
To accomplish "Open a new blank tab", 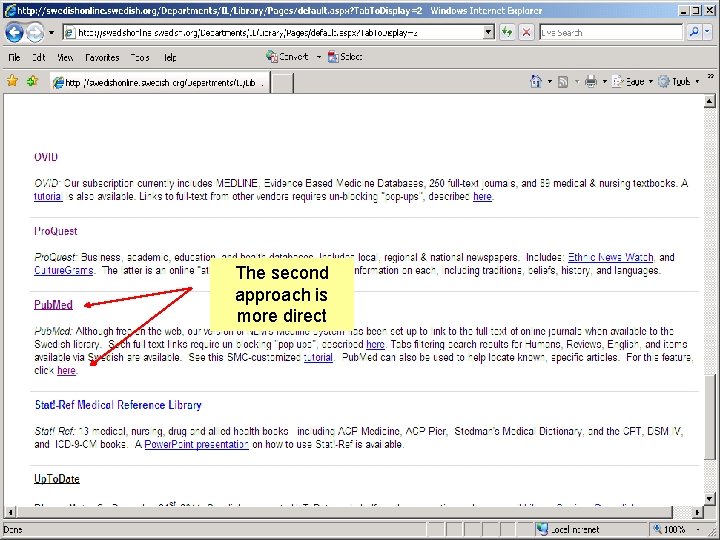I will tap(282, 83).
